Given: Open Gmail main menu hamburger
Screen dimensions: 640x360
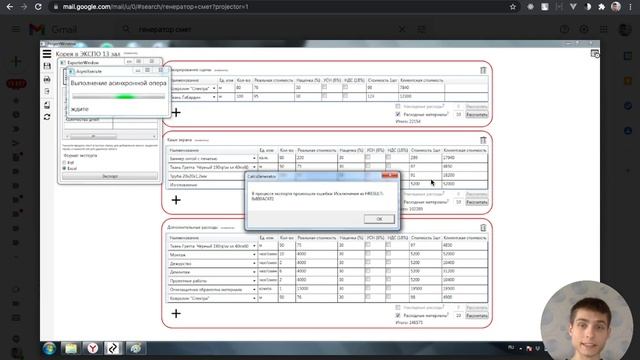Looking at the screenshot, I should click(x=16, y=29).
